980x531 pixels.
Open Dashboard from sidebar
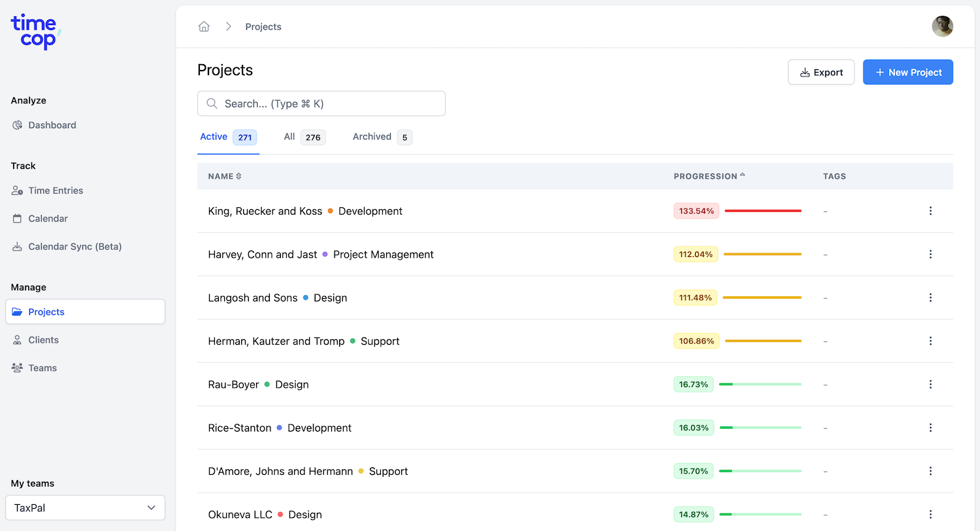(x=52, y=125)
